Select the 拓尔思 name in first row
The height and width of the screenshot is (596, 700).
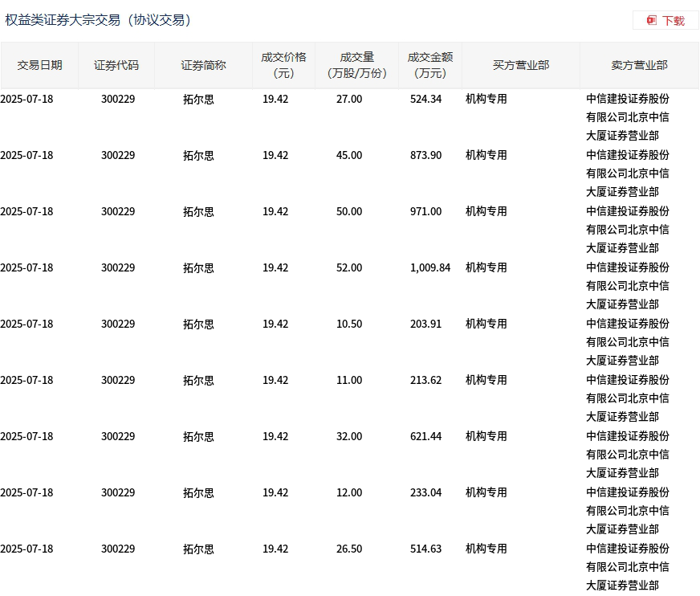coord(198,99)
